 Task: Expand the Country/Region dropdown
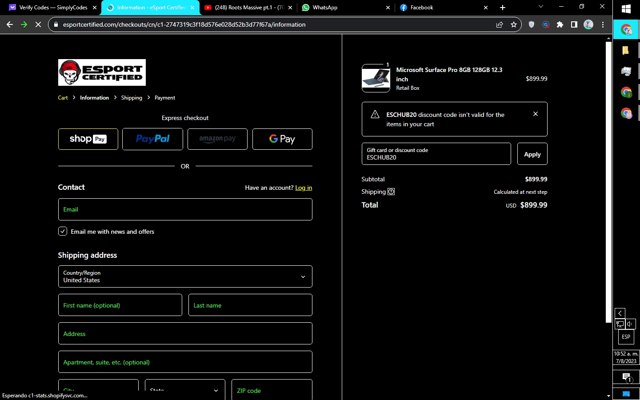pyautogui.click(x=185, y=276)
